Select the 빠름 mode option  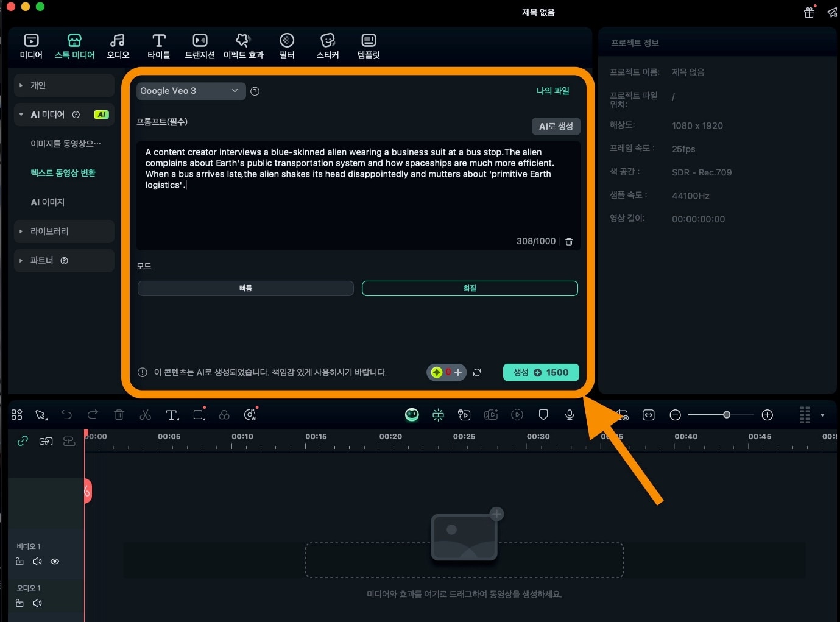click(245, 288)
